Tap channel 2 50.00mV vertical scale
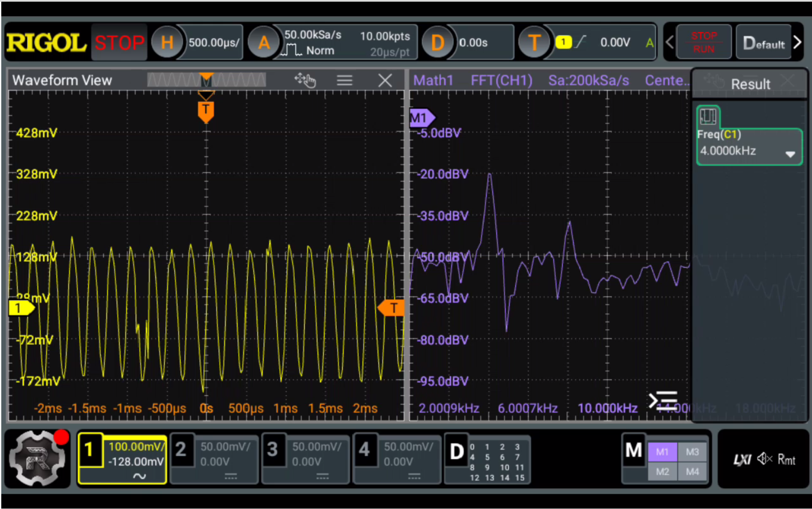 click(x=225, y=447)
